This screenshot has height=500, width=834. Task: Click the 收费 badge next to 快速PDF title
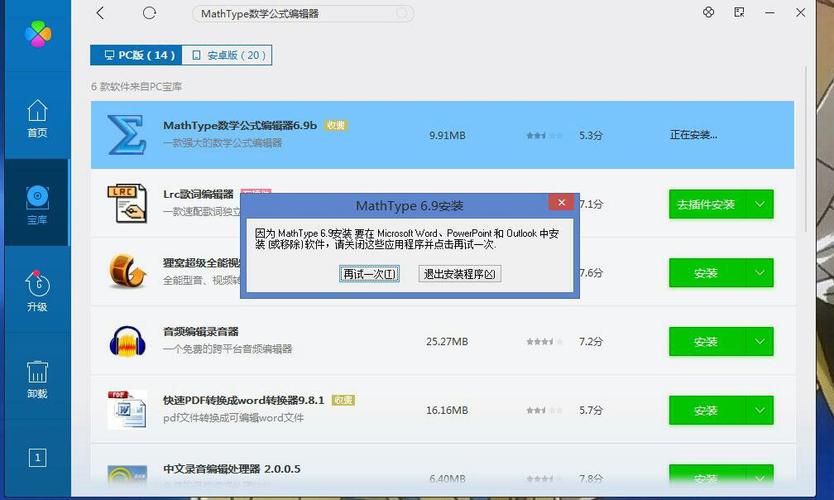(343, 400)
